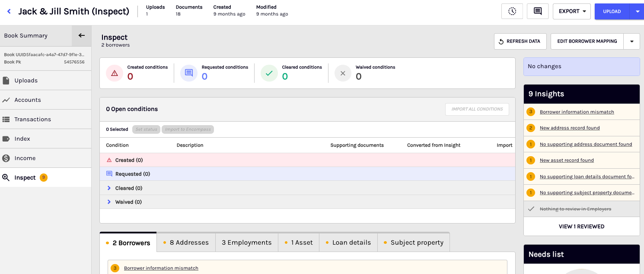644x274 pixels.
Task: Click the Nothing to review in Employers item
Action: coord(575,209)
